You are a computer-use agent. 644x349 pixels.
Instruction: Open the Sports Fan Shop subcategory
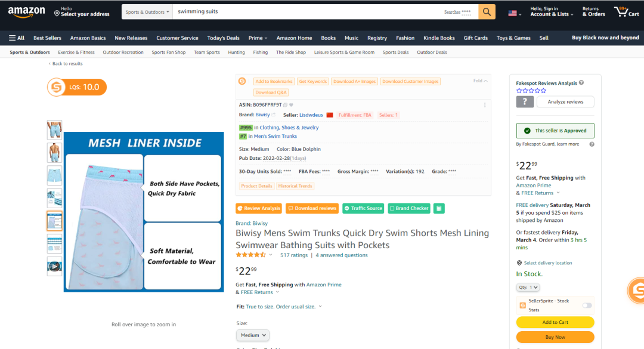pyautogui.click(x=168, y=52)
